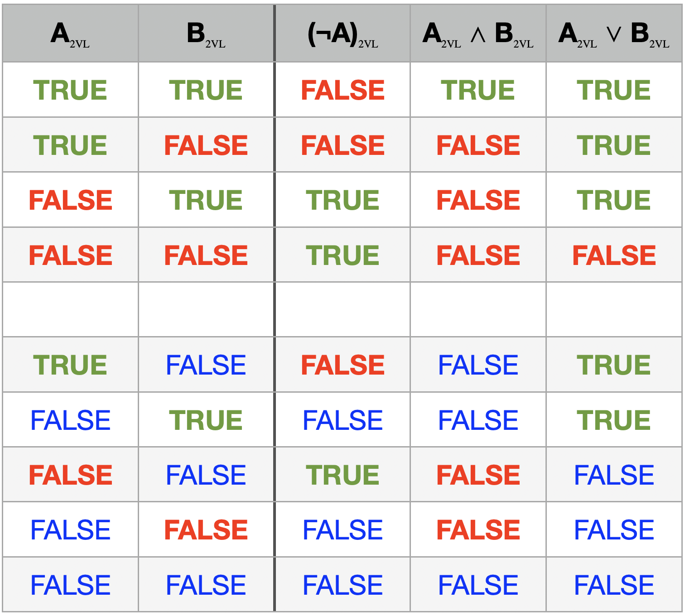The image size is (685, 616).
Task: Click the A ∨ B column header
Action: [614, 34]
